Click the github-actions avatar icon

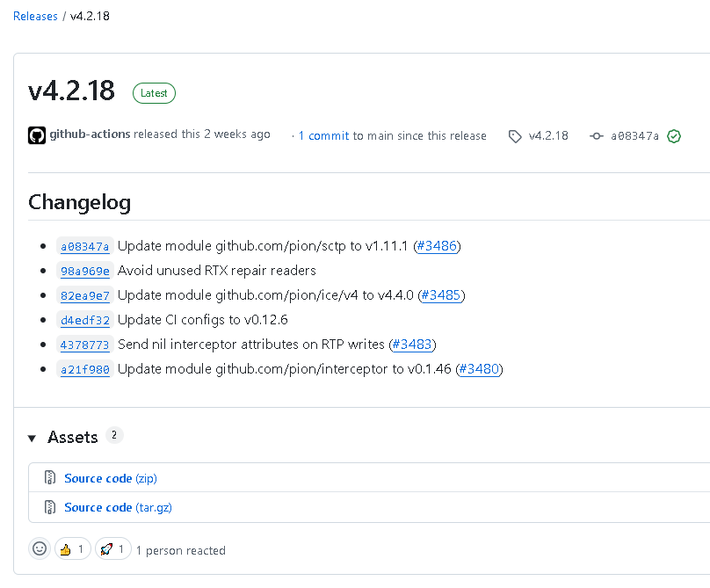(37, 135)
